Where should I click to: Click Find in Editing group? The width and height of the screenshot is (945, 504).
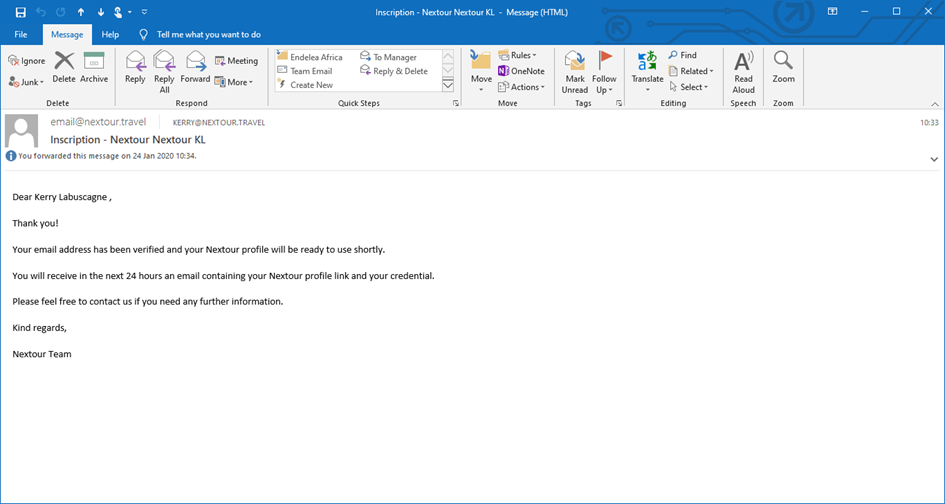point(683,55)
